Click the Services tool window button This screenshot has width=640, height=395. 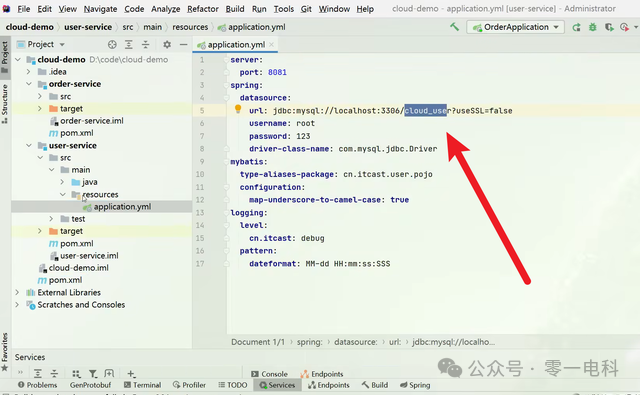point(277,385)
